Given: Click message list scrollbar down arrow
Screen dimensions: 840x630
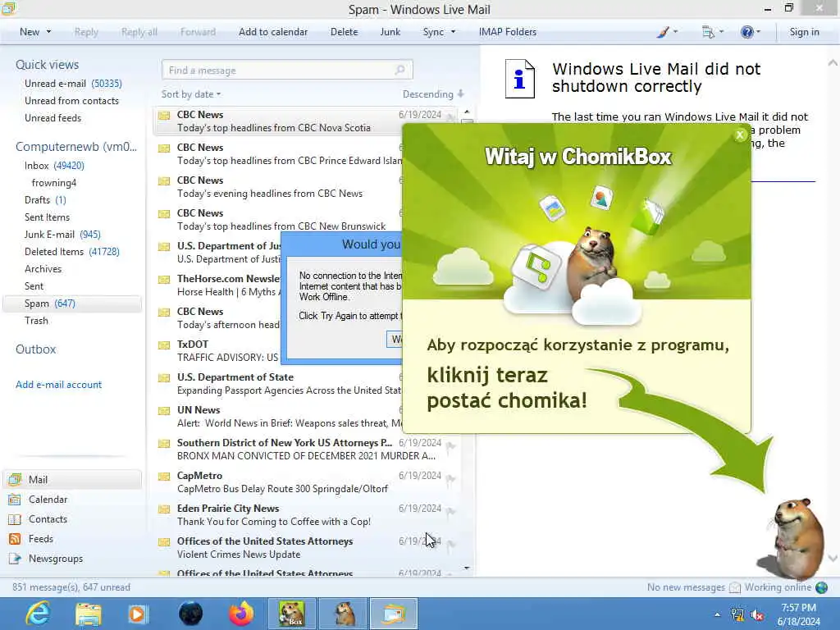Looking at the screenshot, I should click(467, 568).
